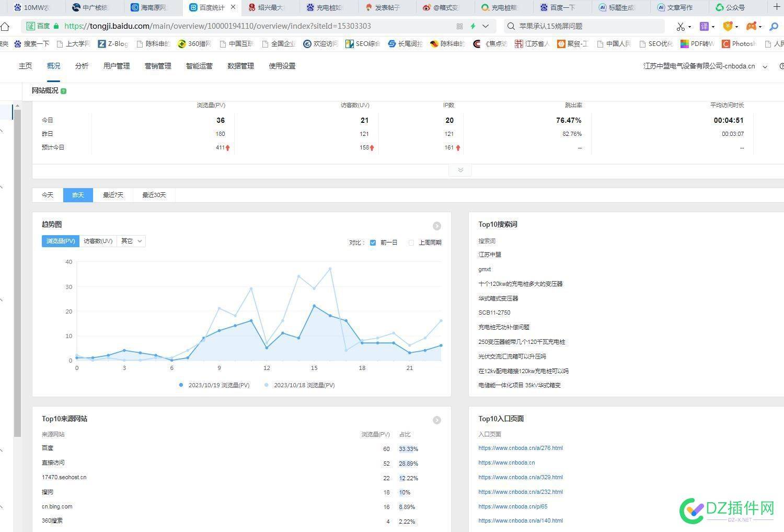Image resolution: width=784 pixels, height=532 pixels.
Task: Open entry page link a/232.html
Action: click(521, 492)
